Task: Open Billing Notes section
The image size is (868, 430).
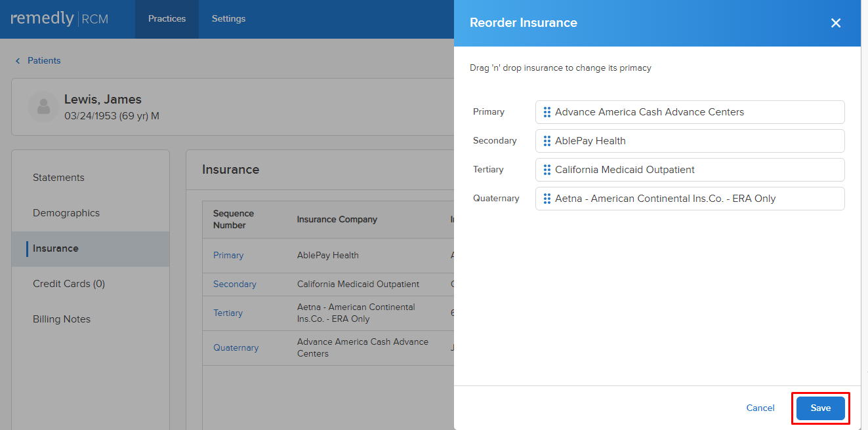Action: [91, 319]
